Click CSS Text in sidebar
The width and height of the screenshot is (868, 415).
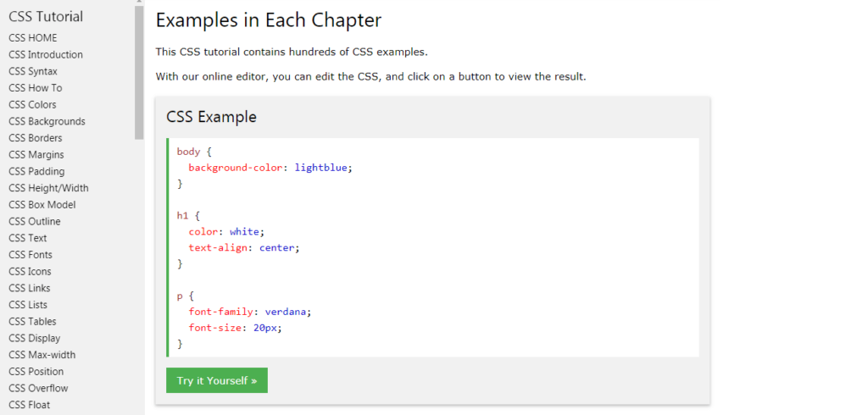click(28, 238)
